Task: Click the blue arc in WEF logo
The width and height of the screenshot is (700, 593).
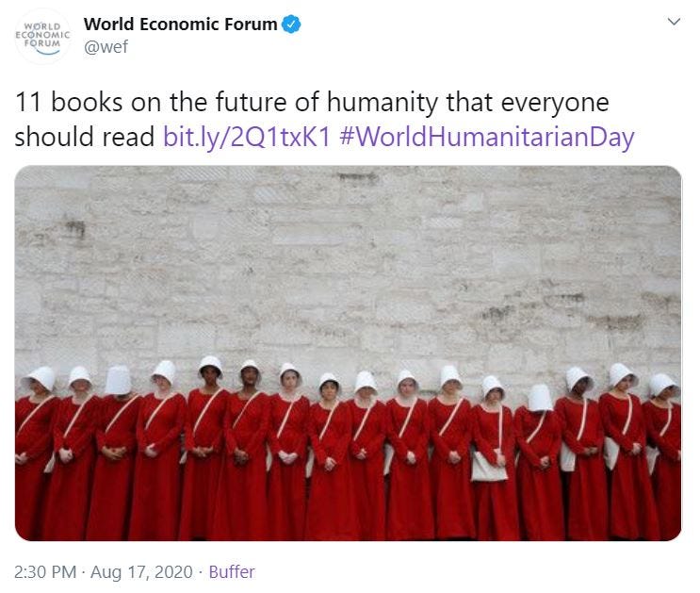Action: coord(48,52)
